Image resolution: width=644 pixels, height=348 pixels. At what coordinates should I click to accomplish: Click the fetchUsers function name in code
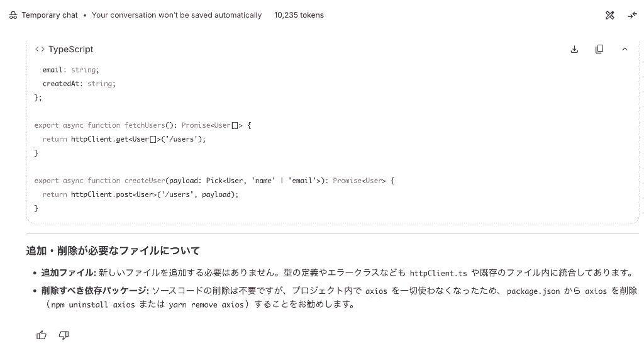tap(145, 125)
